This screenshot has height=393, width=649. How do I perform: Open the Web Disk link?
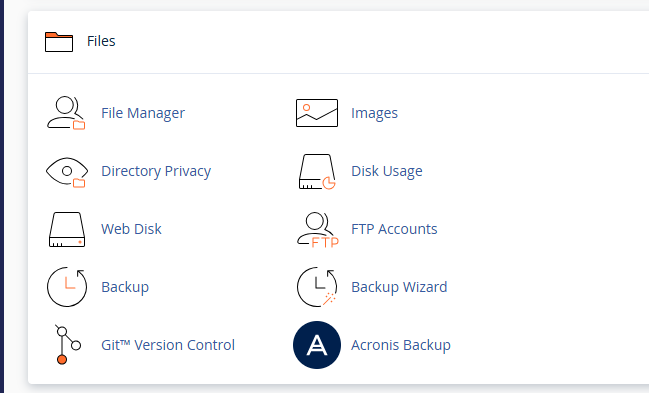pos(131,229)
